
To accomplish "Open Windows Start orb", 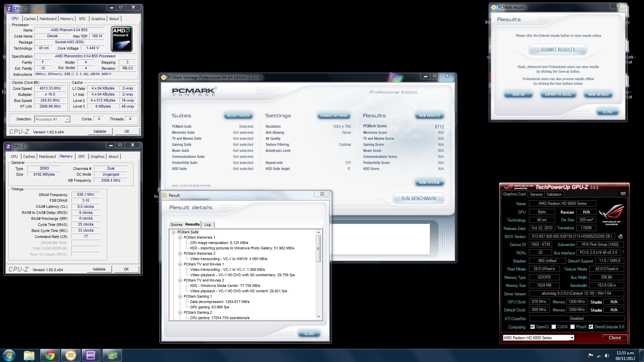I will tap(9, 355).
